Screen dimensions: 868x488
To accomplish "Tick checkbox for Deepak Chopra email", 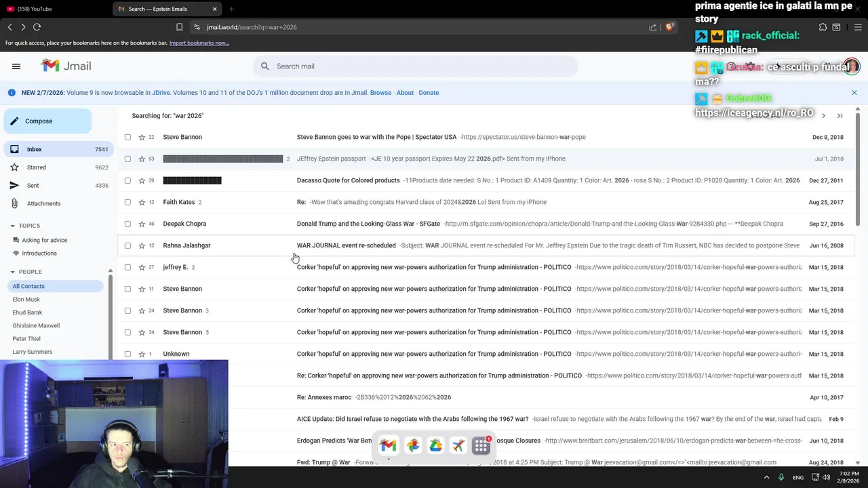I will [127, 224].
